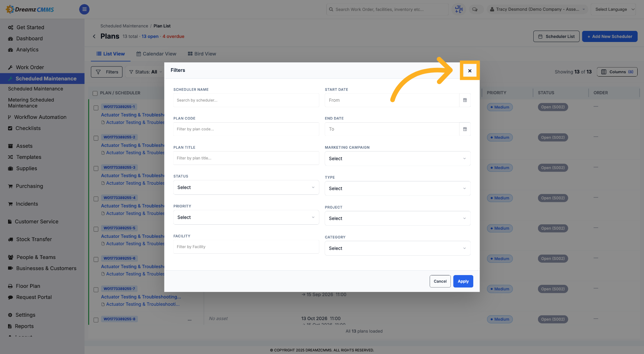Open Incidents in sidebar

point(27,204)
